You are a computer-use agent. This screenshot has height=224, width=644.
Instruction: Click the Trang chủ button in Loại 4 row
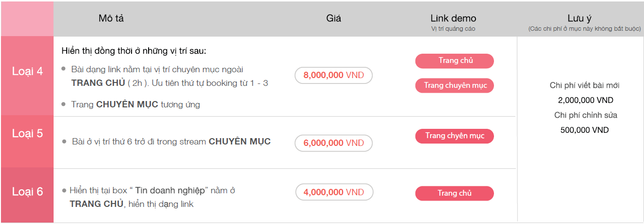pos(455,61)
